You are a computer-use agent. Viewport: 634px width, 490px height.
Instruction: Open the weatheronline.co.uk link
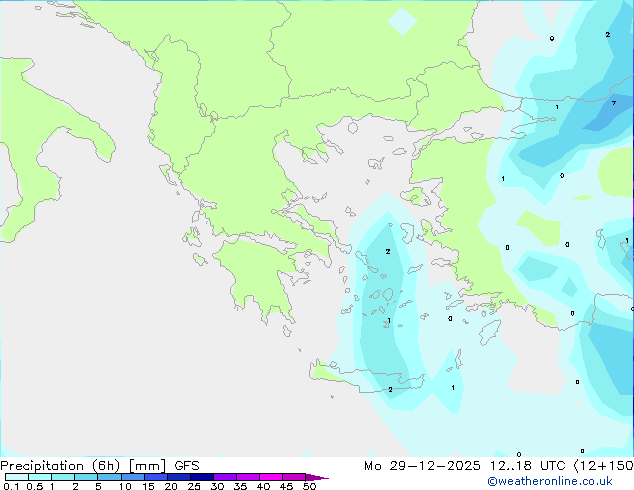[x=550, y=481]
